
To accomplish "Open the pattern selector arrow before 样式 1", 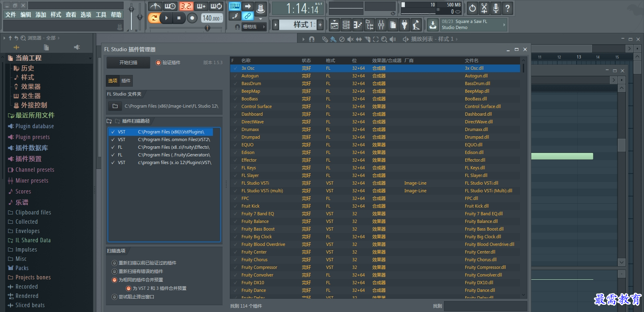I will 275,25.
